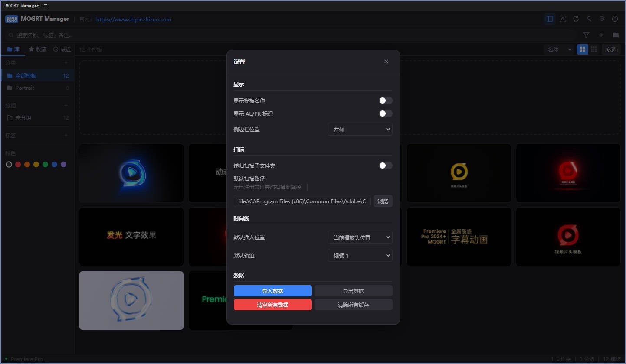Open the folder icon above 多选
The height and width of the screenshot is (364, 626).
point(616,35)
